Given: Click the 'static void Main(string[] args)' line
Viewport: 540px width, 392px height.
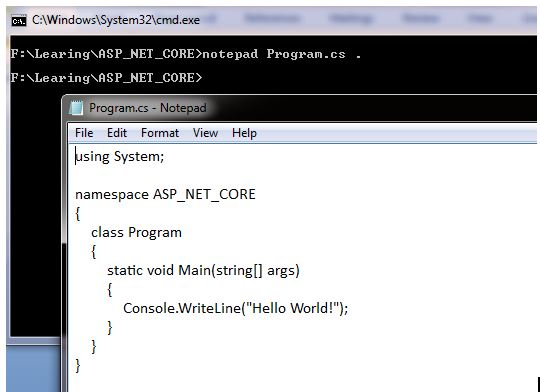Looking at the screenshot, I should [203, 270].
